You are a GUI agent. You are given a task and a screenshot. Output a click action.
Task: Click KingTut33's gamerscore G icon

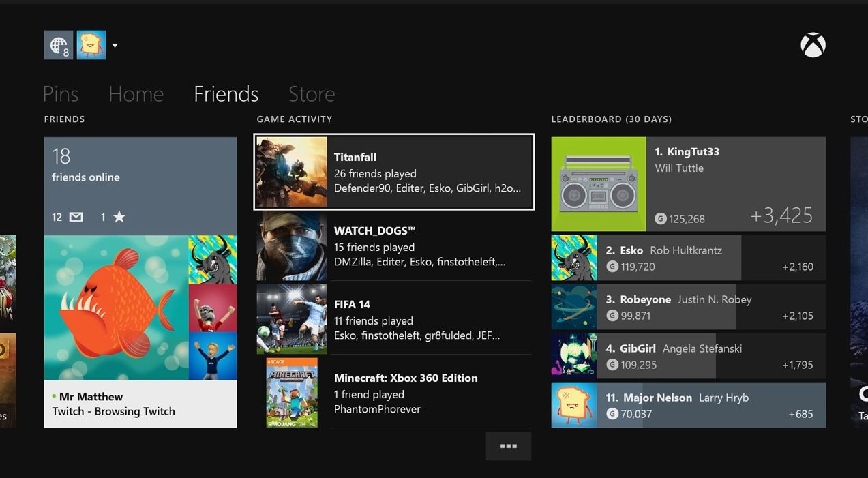coord(660,219)
